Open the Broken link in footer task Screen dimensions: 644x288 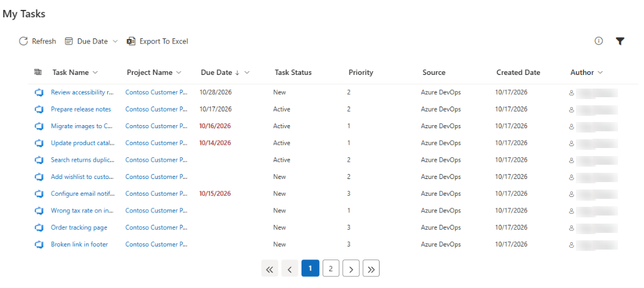(x=79, y=244)
